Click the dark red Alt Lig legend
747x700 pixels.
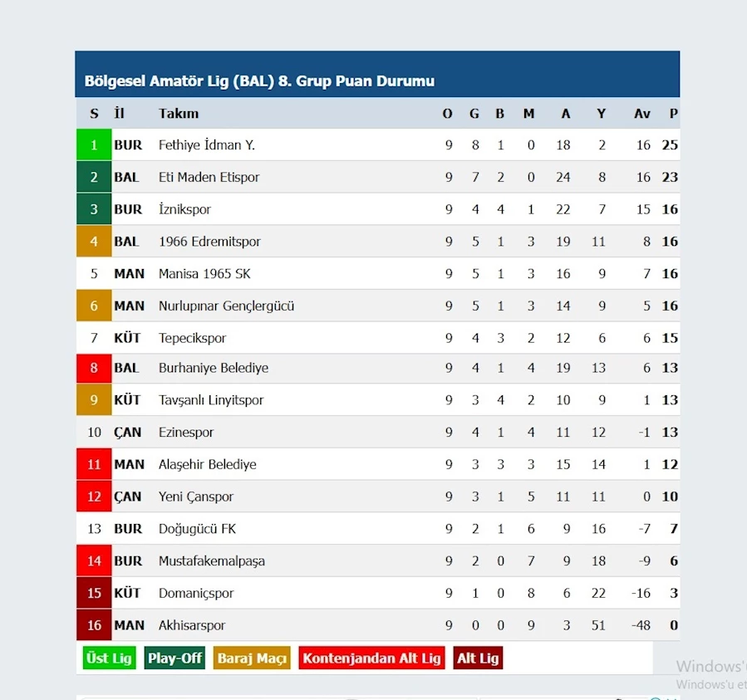click(x=478, y=658)
